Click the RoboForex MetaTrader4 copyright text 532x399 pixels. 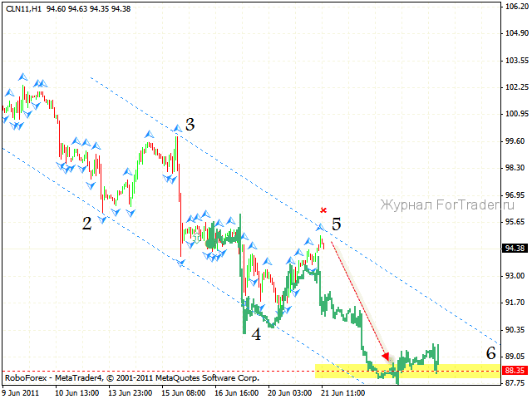[x=132, y=378]
